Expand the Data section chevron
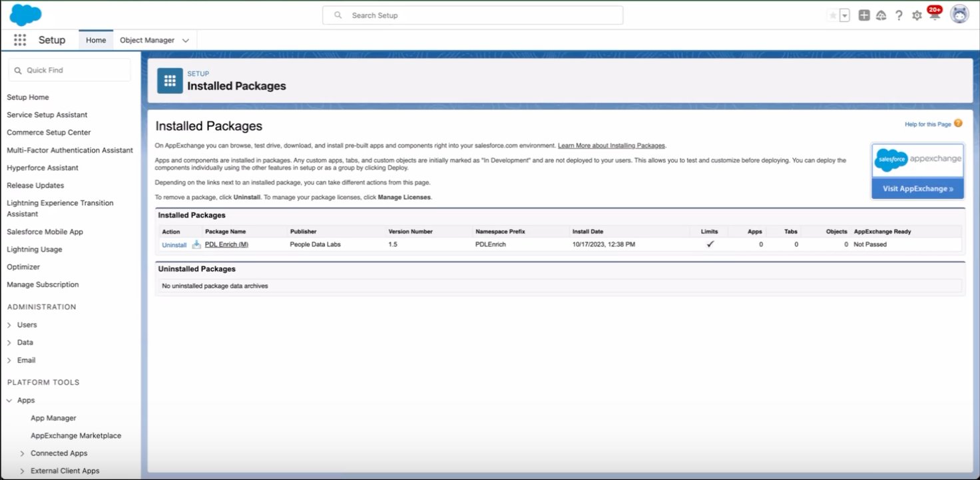The image size is (980, 480). coord(9,342)
